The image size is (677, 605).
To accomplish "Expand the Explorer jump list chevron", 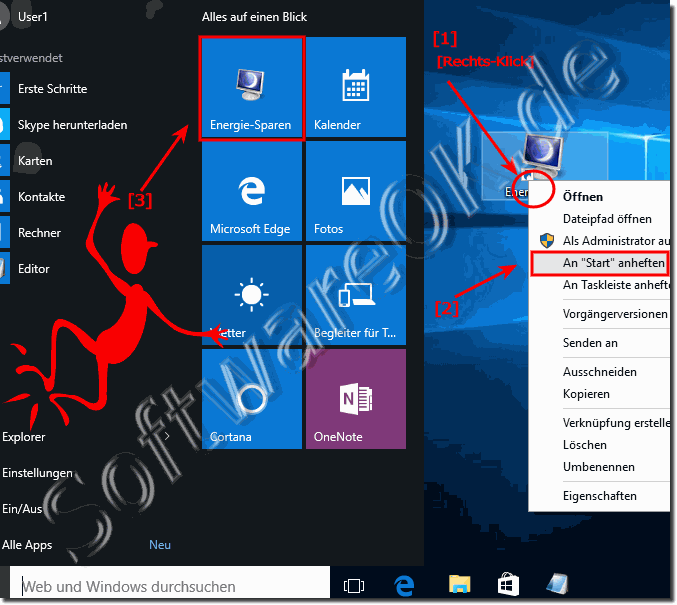I will pyautogui.click(x=167, y=437).
